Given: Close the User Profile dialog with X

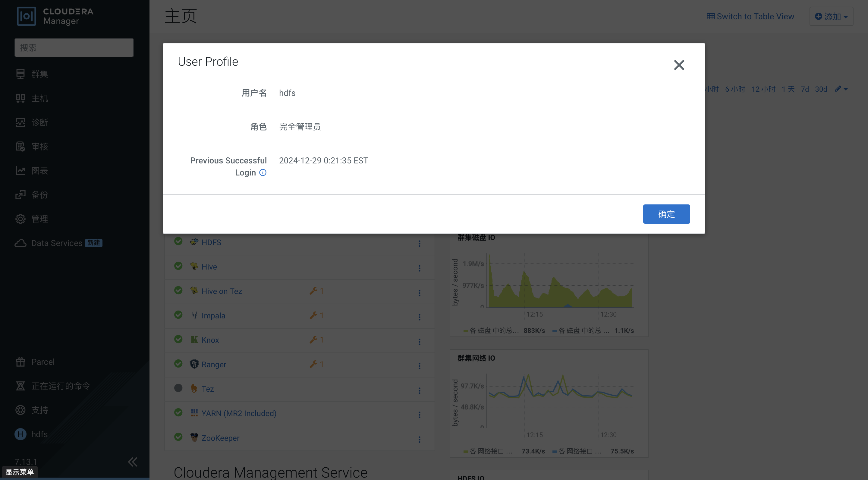Looking at the screenshot, I should [x=679, y=65].
